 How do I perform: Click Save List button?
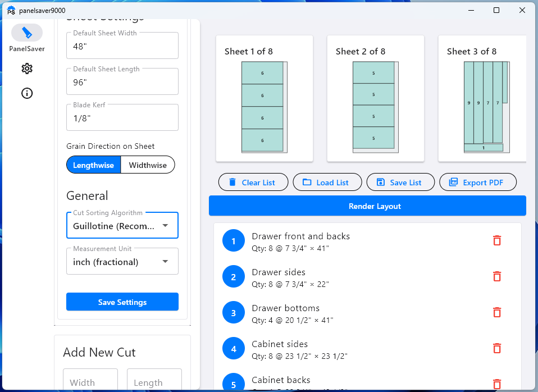(x=400, y=183)
